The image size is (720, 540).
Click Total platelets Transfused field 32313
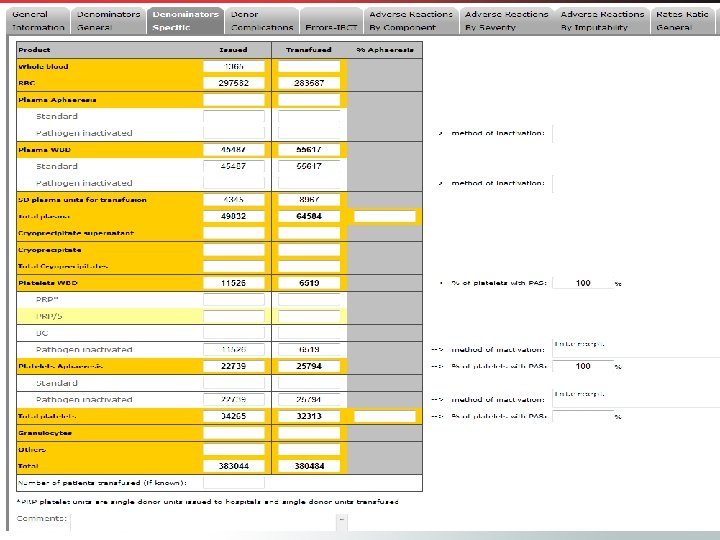pyautogui.click(x=309, y=416)
